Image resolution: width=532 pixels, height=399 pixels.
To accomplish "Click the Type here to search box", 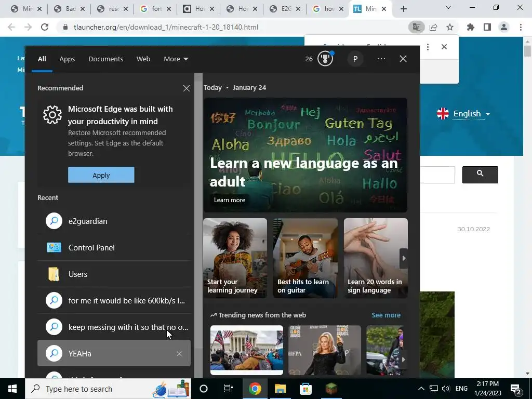I will (x=108, y=389).
